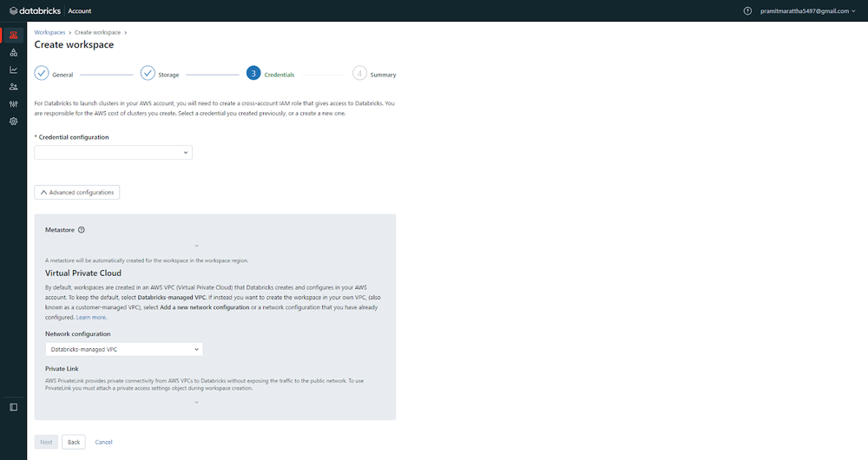Go to the Storage step
Image resolution: width=868 pixels, height=460 pixels.
pyautogui.click(x=148, y=74)
